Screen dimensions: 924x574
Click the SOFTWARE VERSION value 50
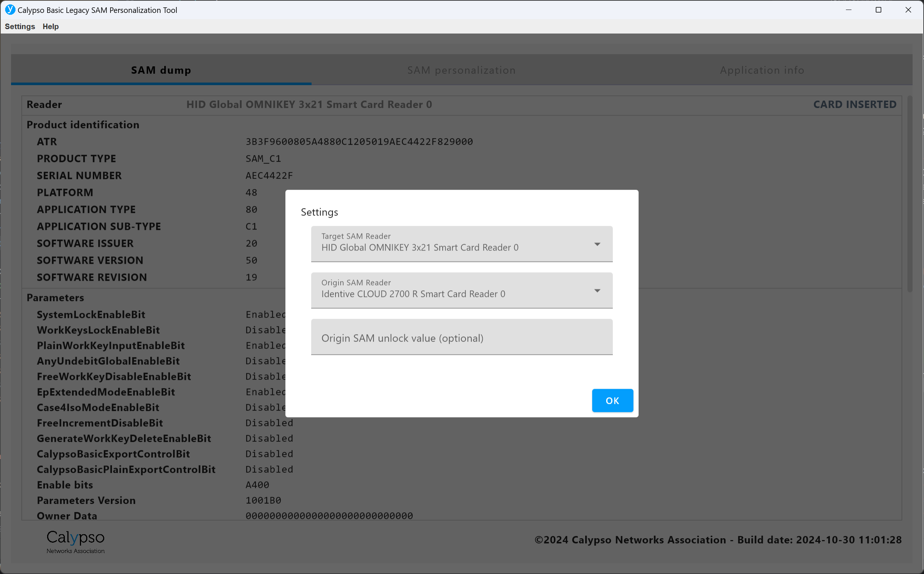tap(251, 260)
